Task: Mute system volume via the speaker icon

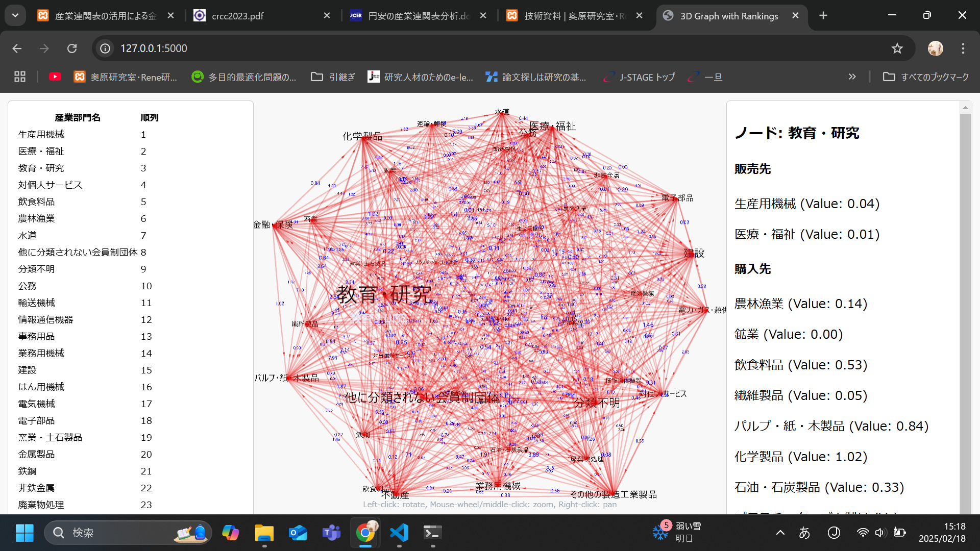Action: (880, 533)
